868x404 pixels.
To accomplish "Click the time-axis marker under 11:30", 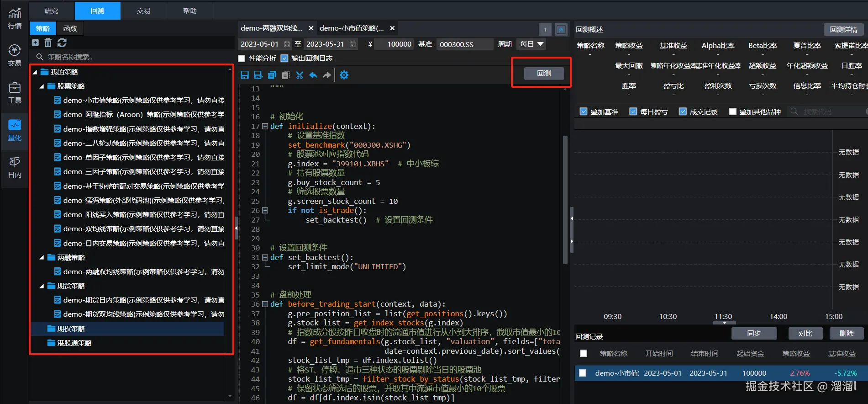I will coord(724,323).
